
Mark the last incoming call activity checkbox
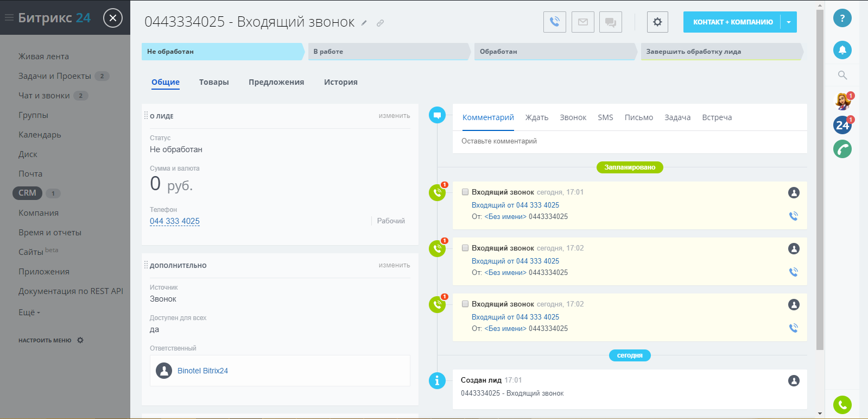click(x=465, y=304)
